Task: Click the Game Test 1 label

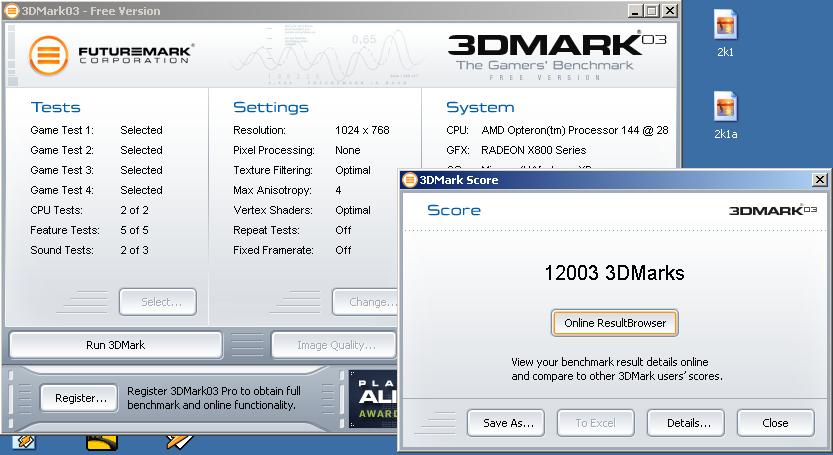Action: [62, 130]
